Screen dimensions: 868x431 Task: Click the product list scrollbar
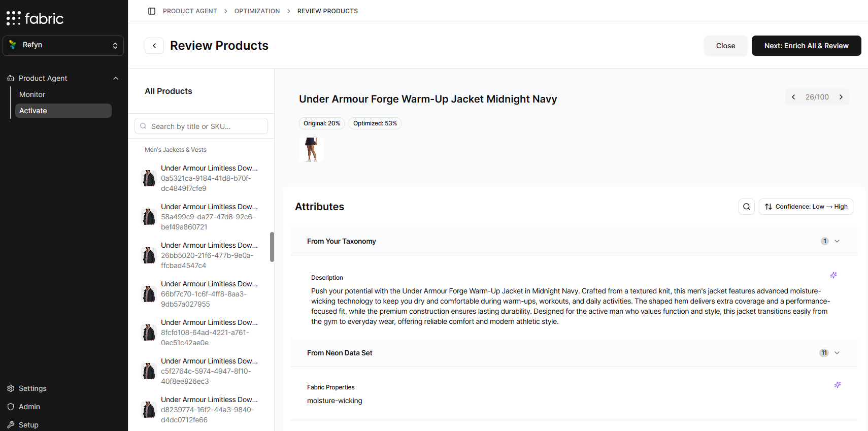click(x=272, y=247)
